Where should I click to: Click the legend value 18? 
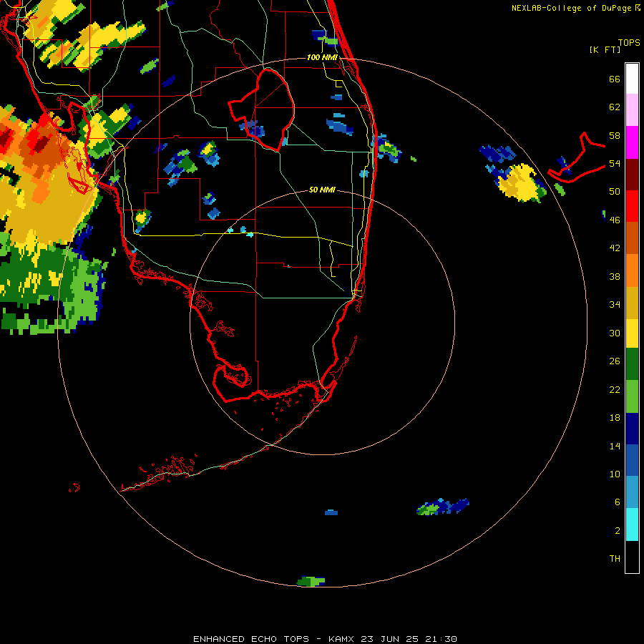click(615, 418)
